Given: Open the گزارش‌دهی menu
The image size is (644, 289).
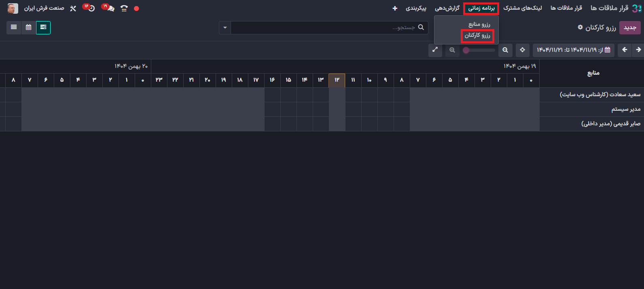Looking at the screenshot, I should (x=447, y=8).
